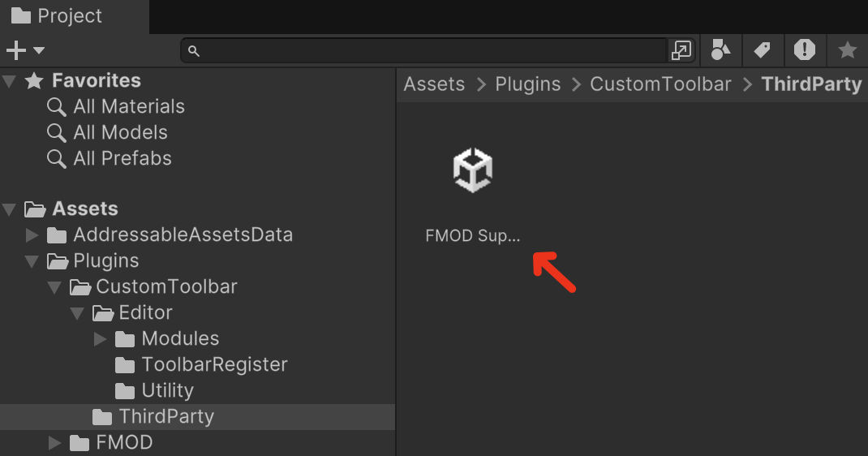Collapse the Favorites section arrow
The width and height of the screenshot is (868, 456).
[10, 81]
